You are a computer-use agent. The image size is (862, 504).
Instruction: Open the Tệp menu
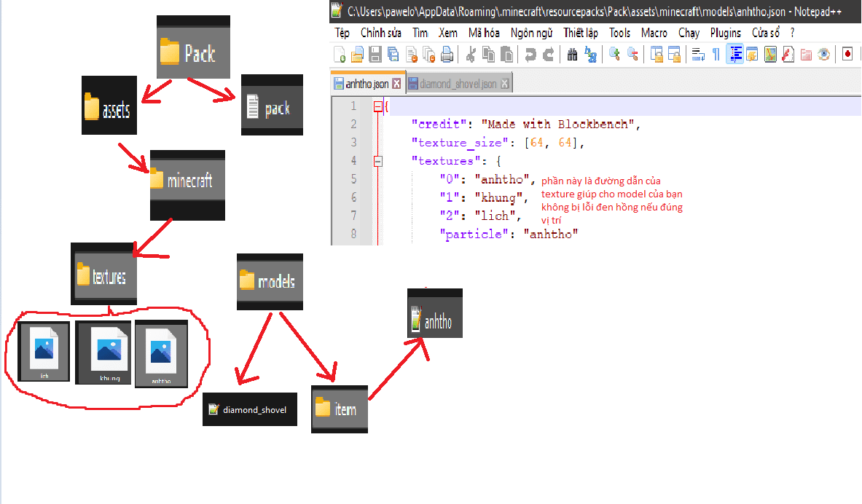pyautogui.click(x=342, y=33)
